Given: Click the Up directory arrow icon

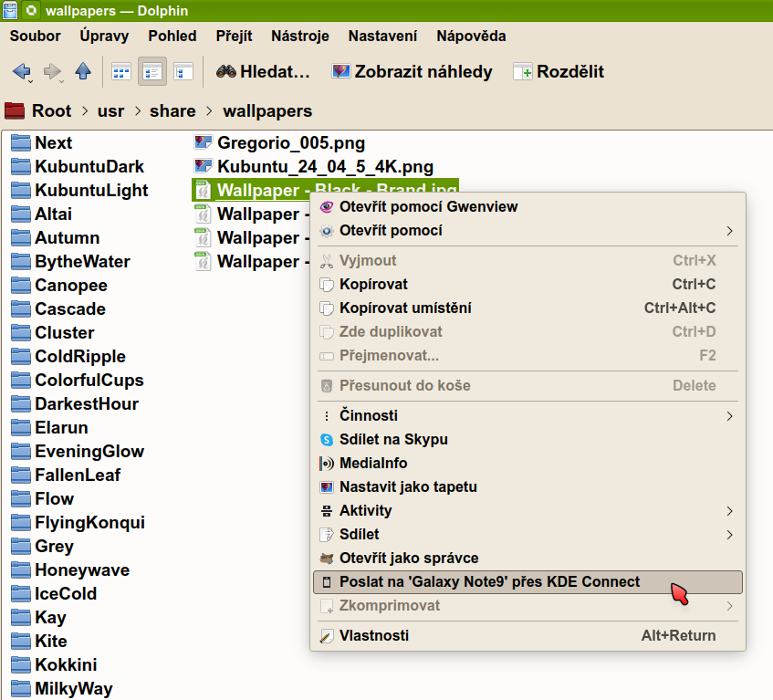Looking at the screenshot, I should (x=83, y=71).
